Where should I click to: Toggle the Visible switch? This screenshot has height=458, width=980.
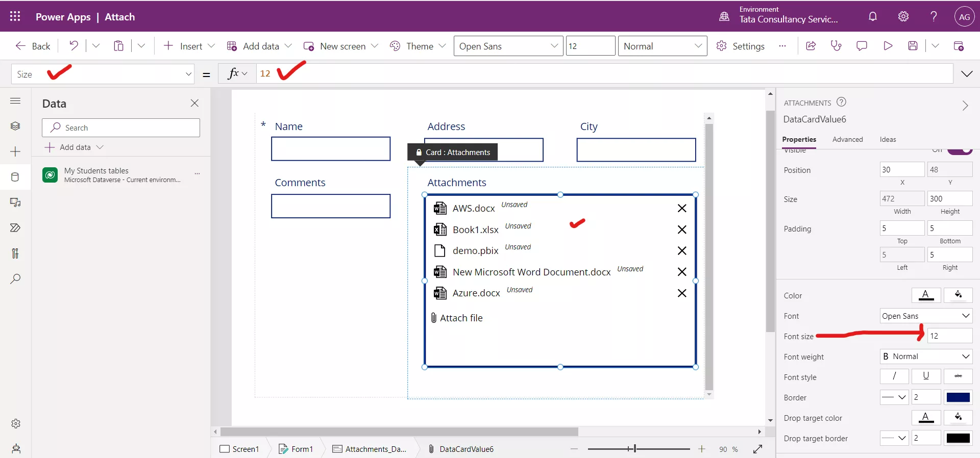tap(960, 151)
